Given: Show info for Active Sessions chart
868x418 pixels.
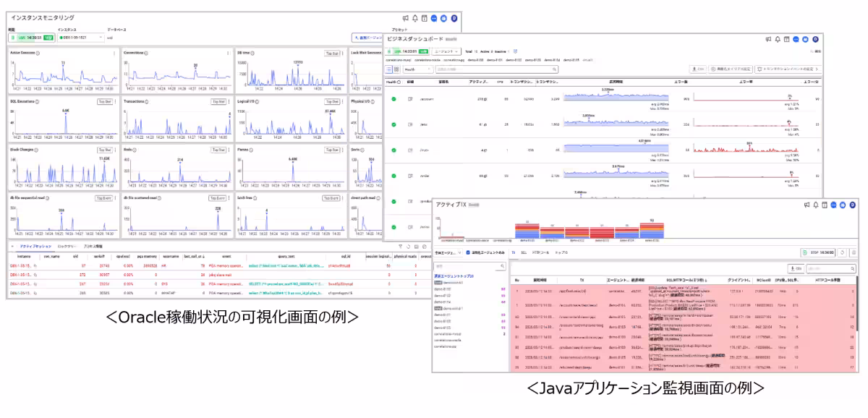Looking at the screenshot, I should 38,53.
